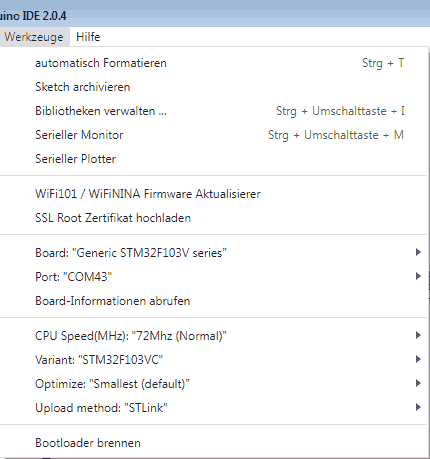Image resolution: width=430 pixels, height=459 pixels.
Task: Click Board-Informationen abrufen
Action: 213,301
